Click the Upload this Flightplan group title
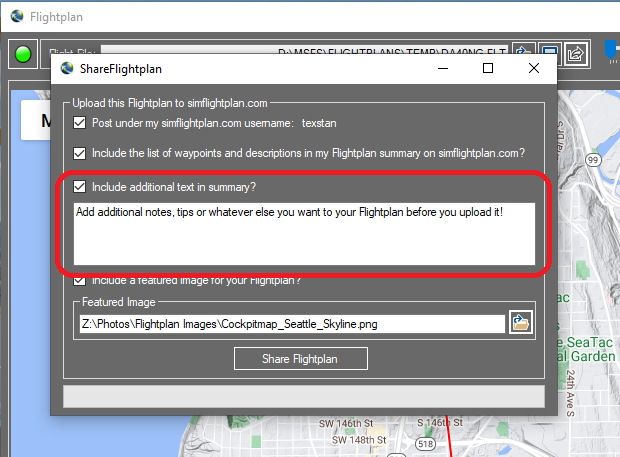The width and height of the screenshot is (620, 457). (170, 103)
